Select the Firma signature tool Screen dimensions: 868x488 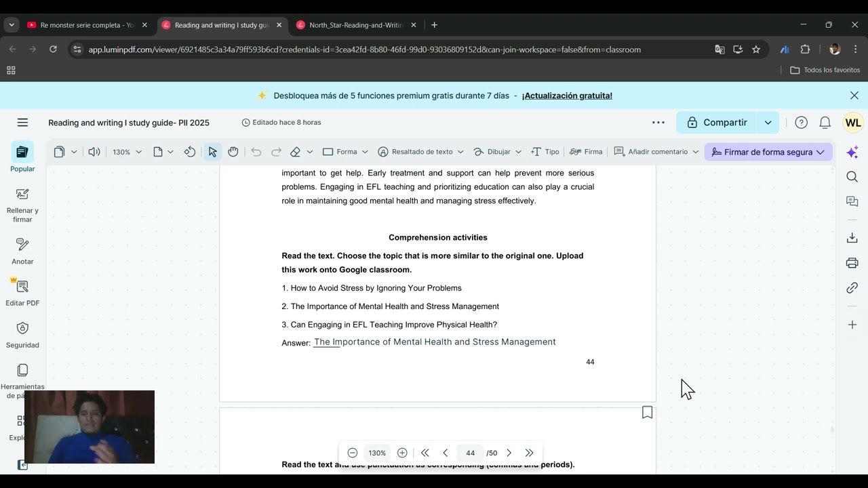click(587, 152)
